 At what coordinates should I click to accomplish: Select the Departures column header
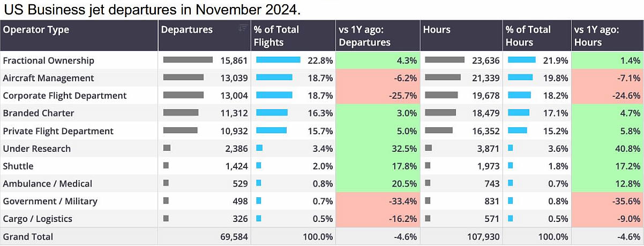pos(187,30)
